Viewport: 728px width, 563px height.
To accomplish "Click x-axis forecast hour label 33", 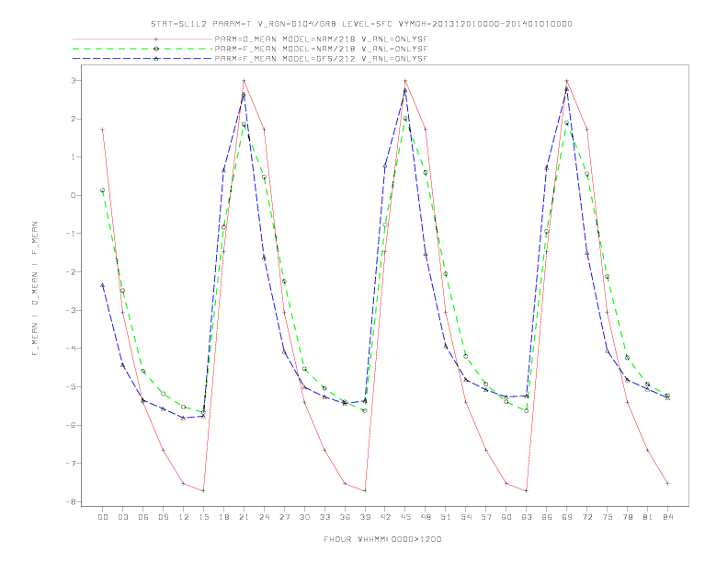I will [324, 517].
